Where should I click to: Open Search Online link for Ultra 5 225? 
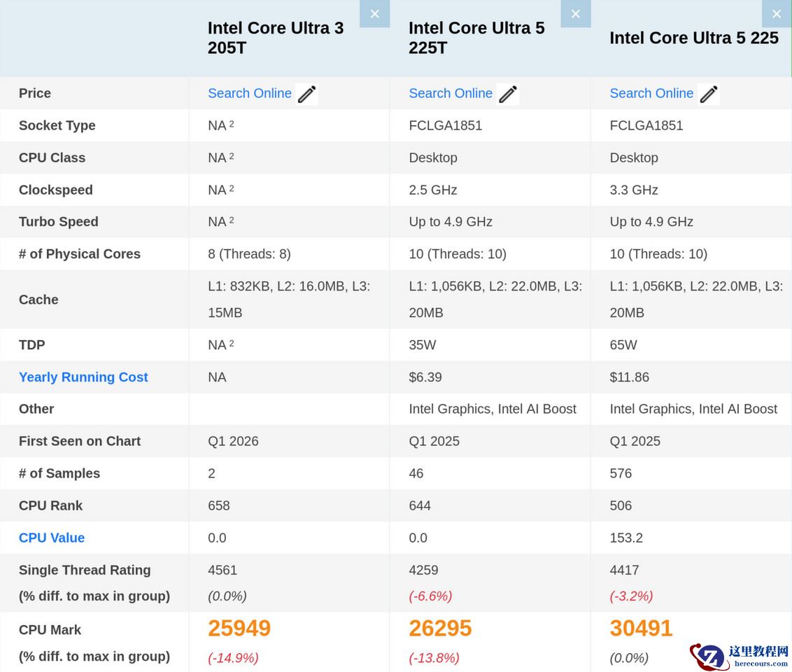651,94
